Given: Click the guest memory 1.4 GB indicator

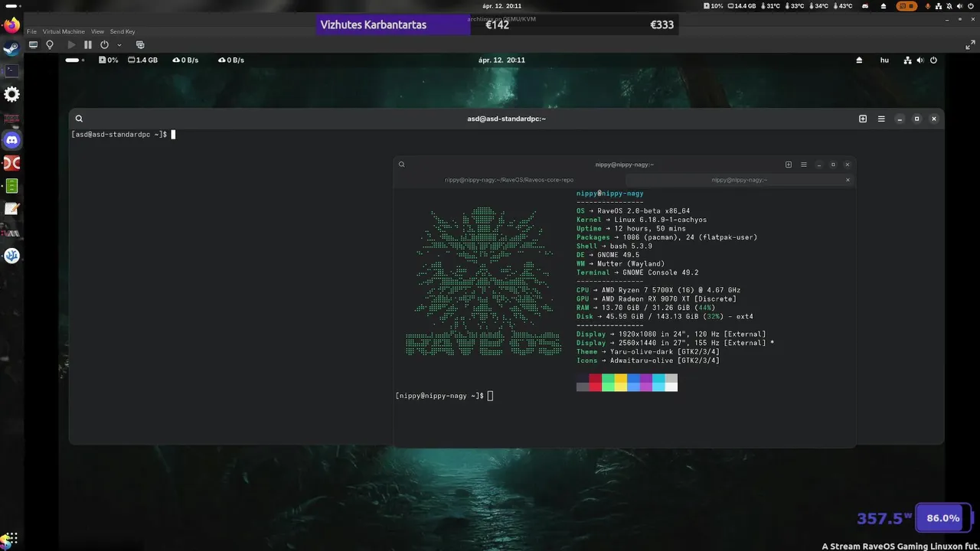Looking at the screenshot, I should 142,60.
